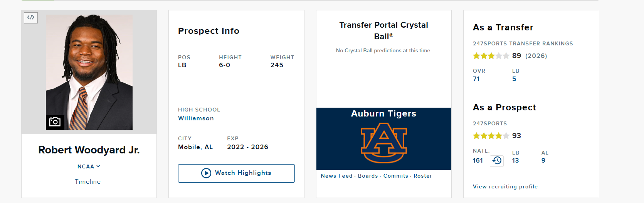The image size is (644, 203).
Task: Open the Timeline link
Action: 87,181
